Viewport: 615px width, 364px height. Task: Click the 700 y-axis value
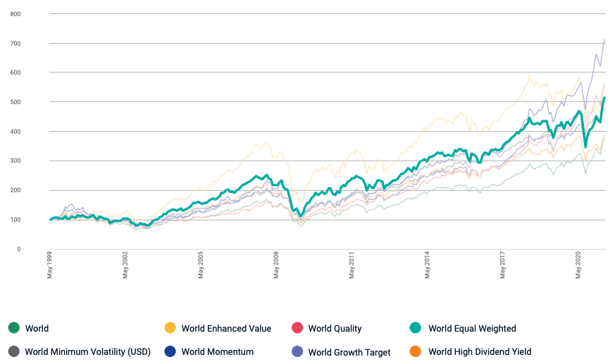(15, 44)
